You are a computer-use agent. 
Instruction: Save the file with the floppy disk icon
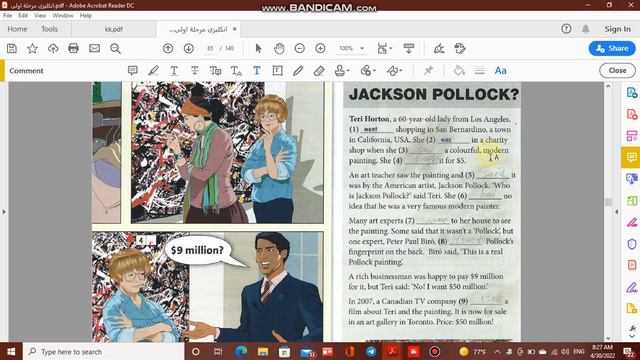(12, 49)
